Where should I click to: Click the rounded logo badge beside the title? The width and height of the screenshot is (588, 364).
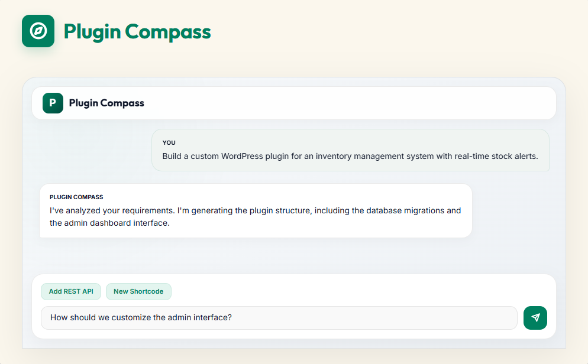point(38,31)
